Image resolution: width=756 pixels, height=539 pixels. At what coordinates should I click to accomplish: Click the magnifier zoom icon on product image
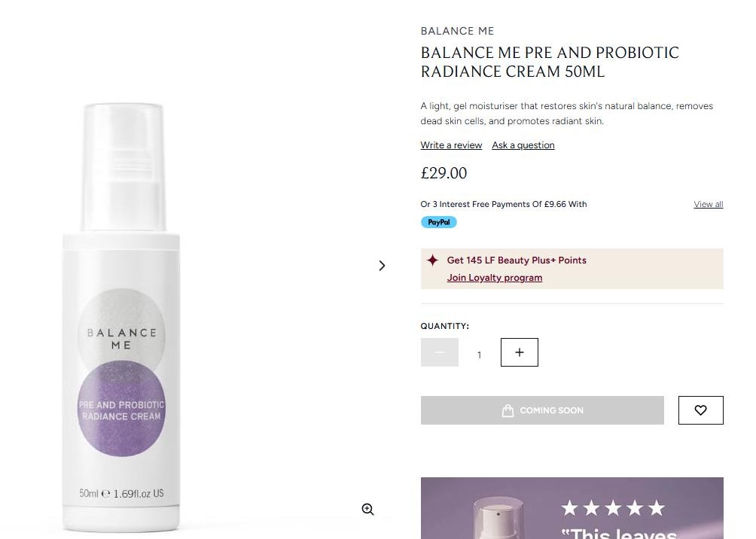coord(367,510)
